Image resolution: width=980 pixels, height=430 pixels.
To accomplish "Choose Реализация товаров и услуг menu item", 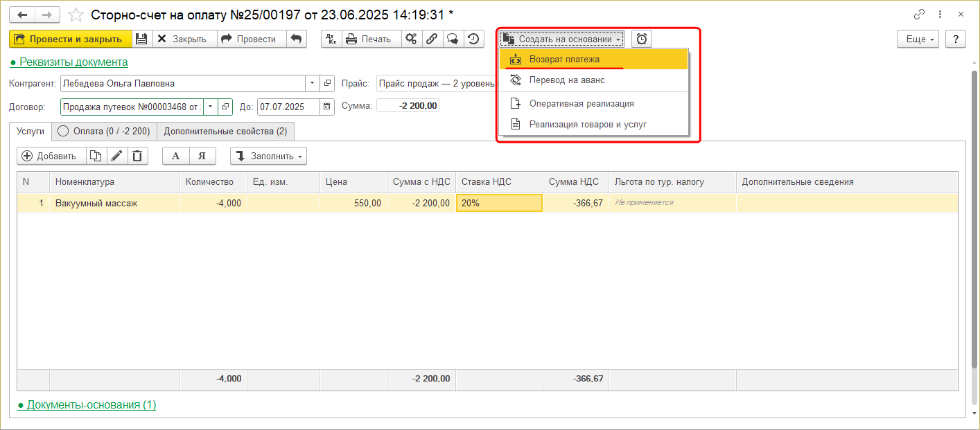I will [593, 124].
